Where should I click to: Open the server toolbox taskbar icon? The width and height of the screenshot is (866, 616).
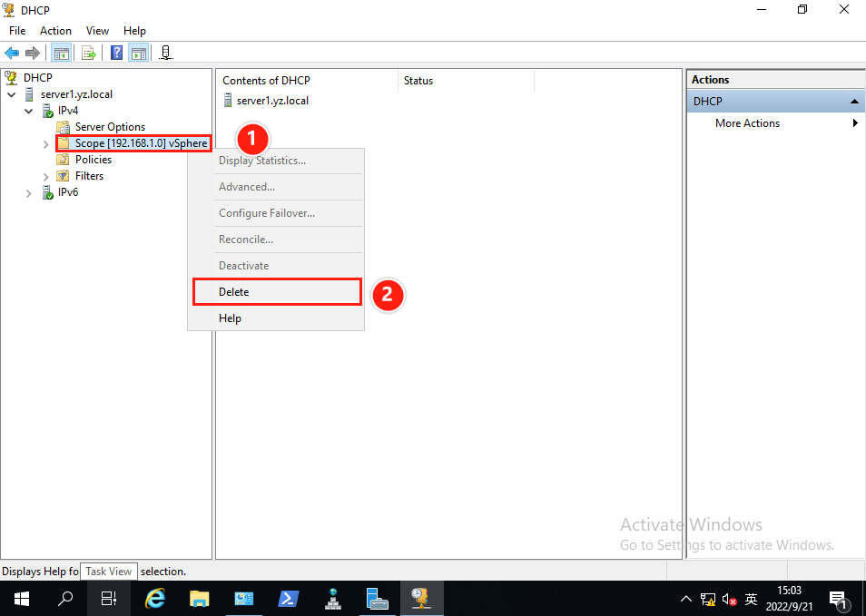[377, 599]
